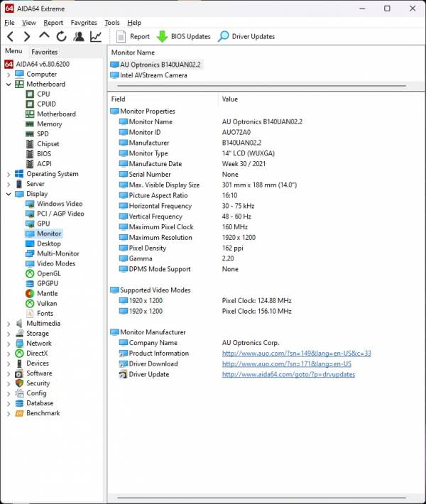Select GPU under Display
Screen dimensions: 426x504
(43, 224)
